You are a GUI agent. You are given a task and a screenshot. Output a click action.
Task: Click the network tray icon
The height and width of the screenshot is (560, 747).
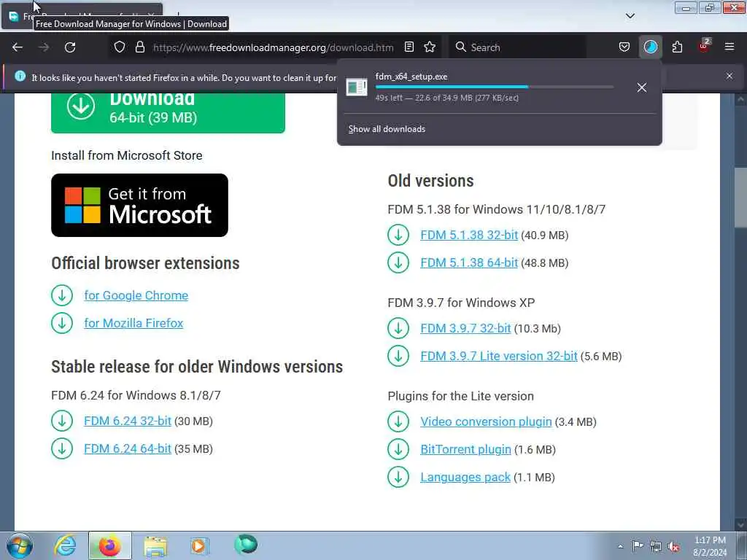point(656,546)
